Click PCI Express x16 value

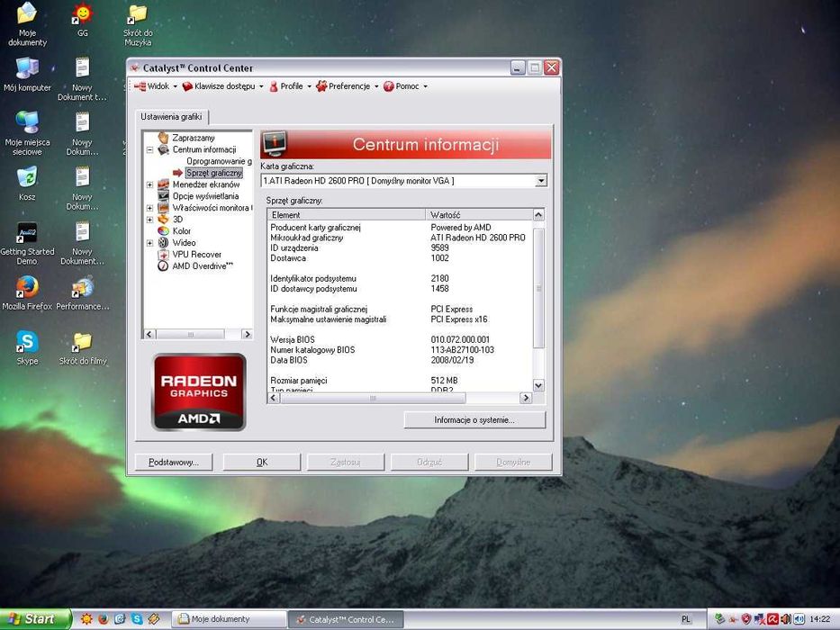(459, 319)
